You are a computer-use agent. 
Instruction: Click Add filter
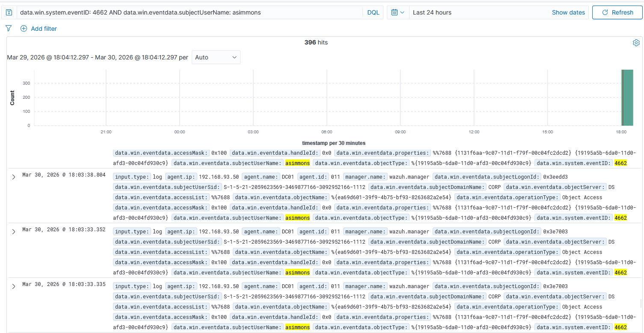pyautogui.click(x=39, y=29)
